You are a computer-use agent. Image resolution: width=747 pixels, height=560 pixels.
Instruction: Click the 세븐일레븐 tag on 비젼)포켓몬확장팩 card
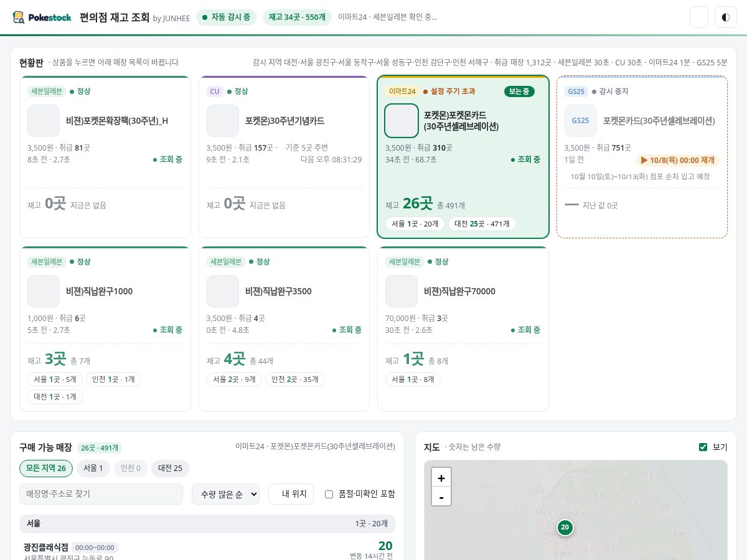(x=46, y=91)
